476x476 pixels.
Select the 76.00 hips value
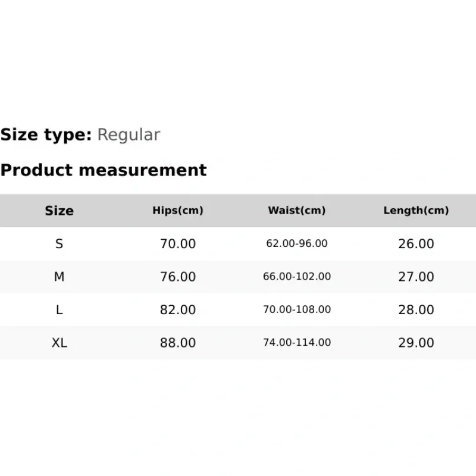[178, 277]
